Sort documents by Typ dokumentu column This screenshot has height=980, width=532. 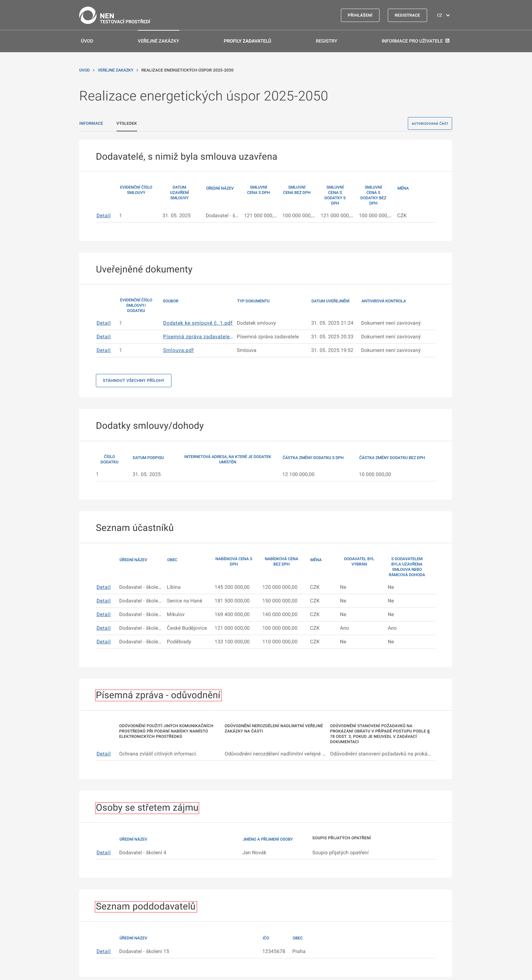click(x=253, y=301)
